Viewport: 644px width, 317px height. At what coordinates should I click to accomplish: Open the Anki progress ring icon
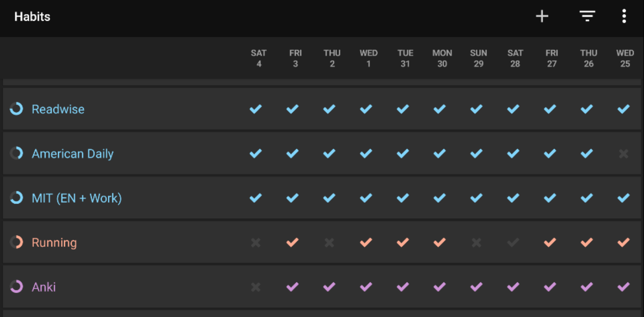pyautogui.click(x=16, y=287)
